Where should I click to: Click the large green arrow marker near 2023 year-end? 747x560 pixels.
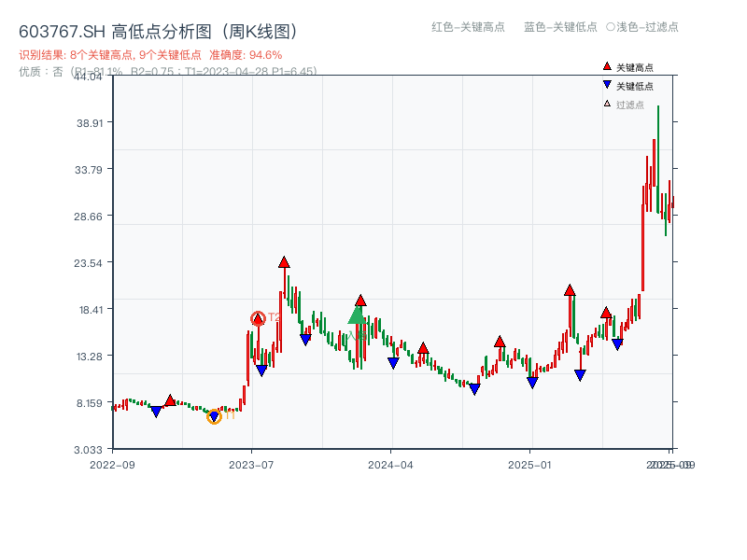tap(357, 317)
